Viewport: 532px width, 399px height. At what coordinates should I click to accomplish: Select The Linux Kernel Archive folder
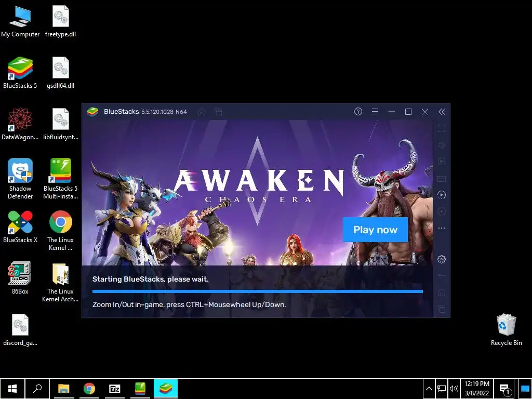point(60,283)
